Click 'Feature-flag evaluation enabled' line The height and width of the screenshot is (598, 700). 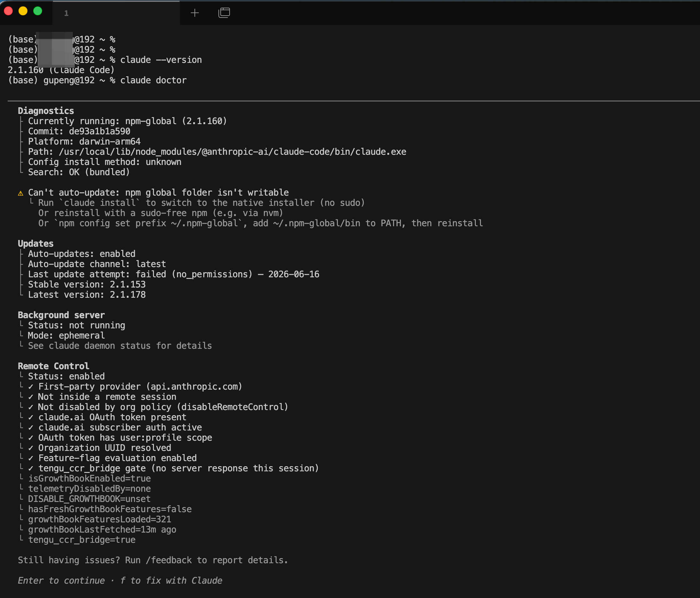click(x=112, y=458)
